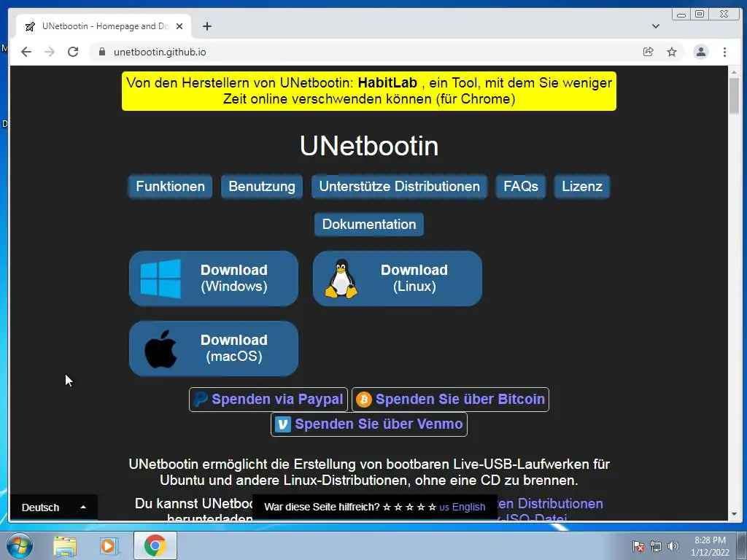Image resolution: width=747 pixels, height=560 pixels.
Task: Click the scrollbar down arrow
Action: pos(734,514)
